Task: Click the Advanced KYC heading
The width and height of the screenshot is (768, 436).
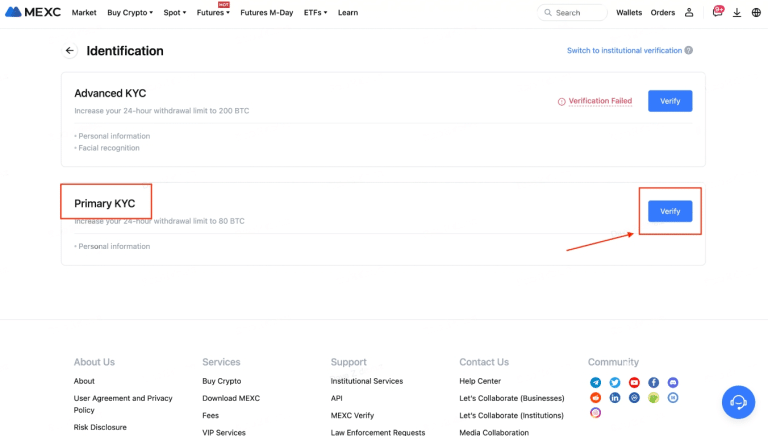Action: coord(110,93)
